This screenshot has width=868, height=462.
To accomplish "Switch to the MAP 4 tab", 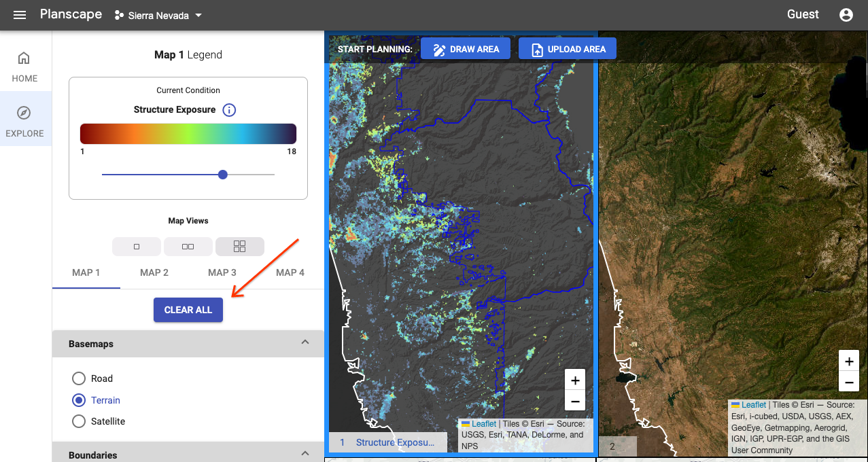I will click(x=290, y=272).
